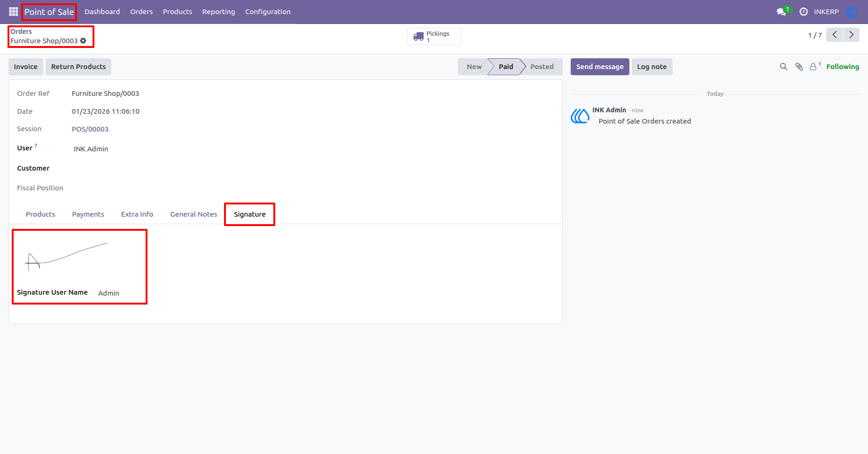Screen dimensions: 868x454
Task: Click Return Products button
Action: click(78, 67)
